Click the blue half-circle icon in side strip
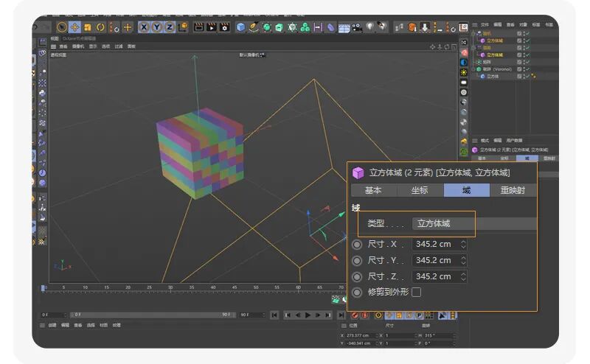This screenshot has width=590, height=364. (x=464, y=63)
